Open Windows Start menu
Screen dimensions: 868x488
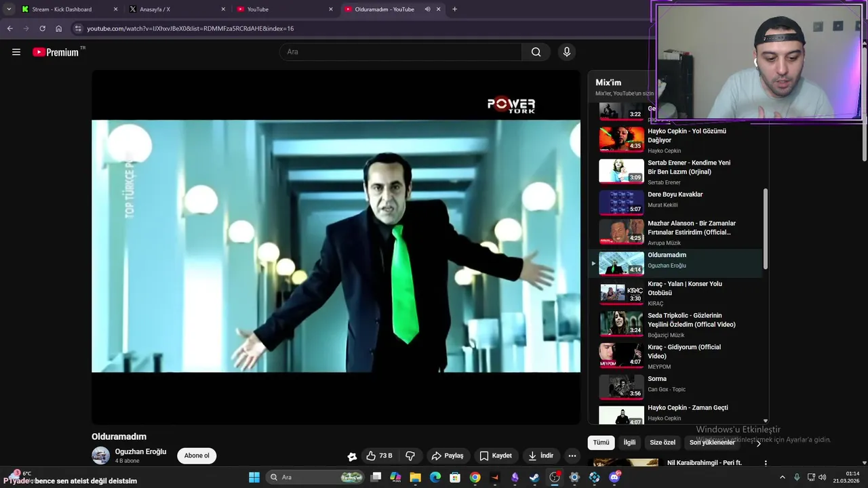tap(254, 477)
